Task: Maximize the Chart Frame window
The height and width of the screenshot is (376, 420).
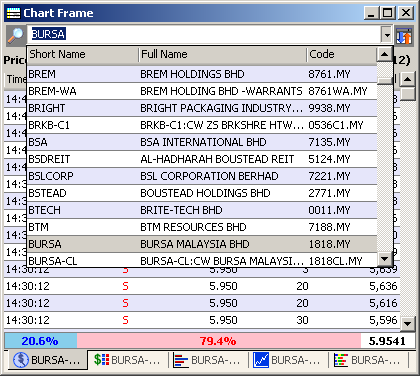Action: [387, 13]
